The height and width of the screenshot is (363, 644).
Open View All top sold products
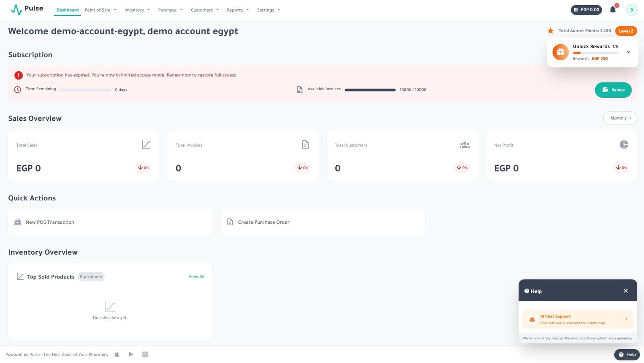196,277
